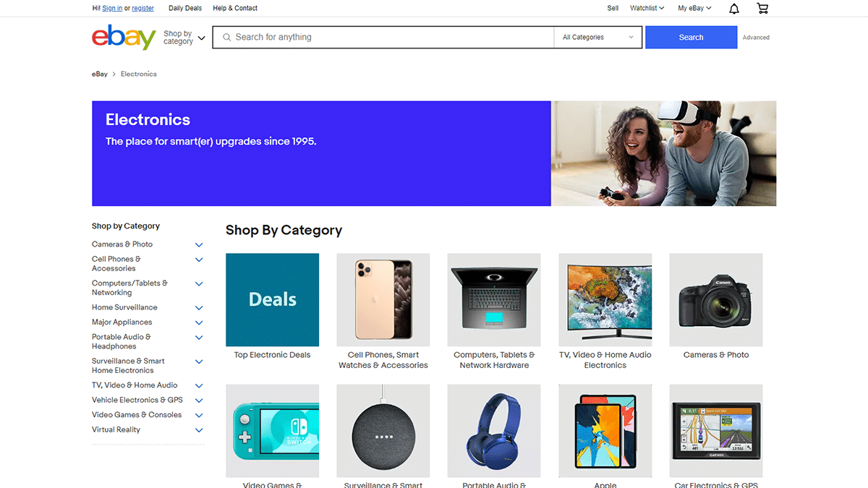Open the Nintendo Switch Video Games image
This screenshot has height=488, width=868.
[x=273, y=431]
